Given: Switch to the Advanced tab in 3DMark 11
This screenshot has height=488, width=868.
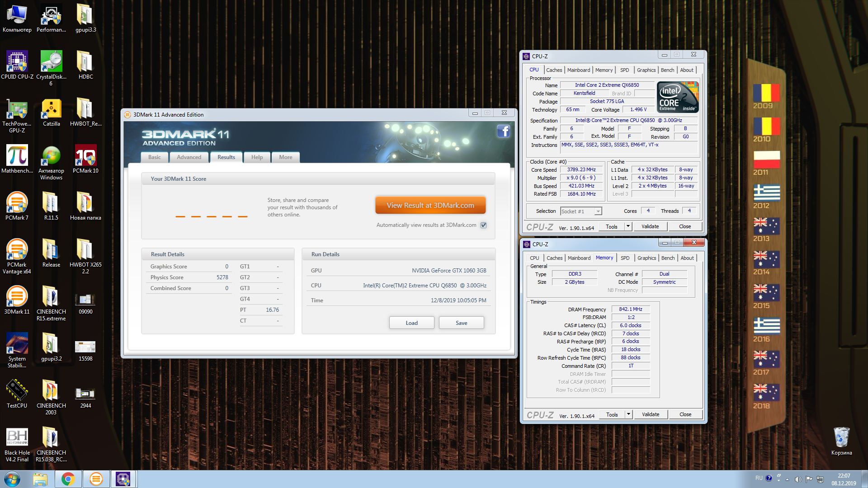Looking at the screenshot, I should 189,157.
